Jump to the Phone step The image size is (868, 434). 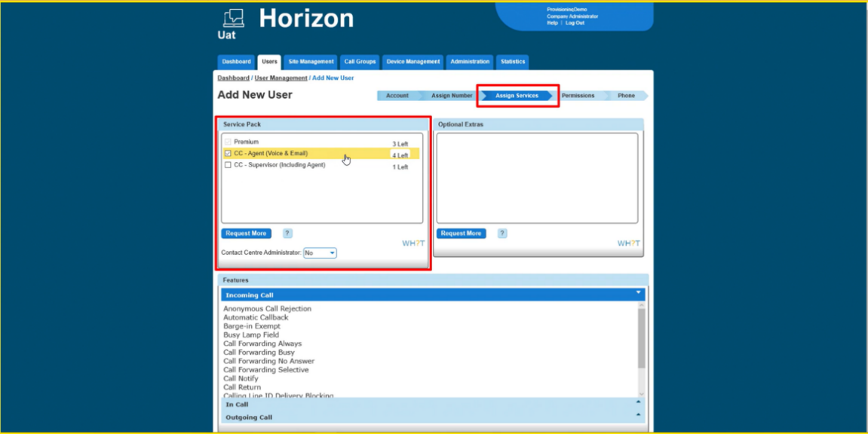pos(626,96)
